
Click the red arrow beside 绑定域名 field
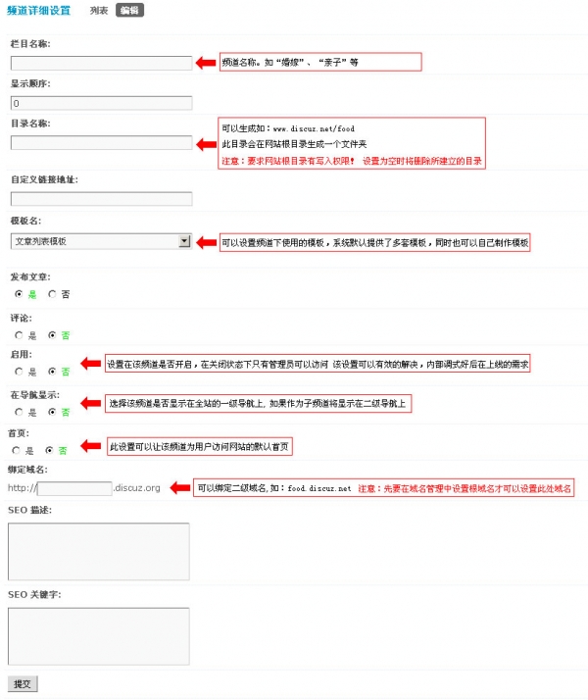[178, 487]
